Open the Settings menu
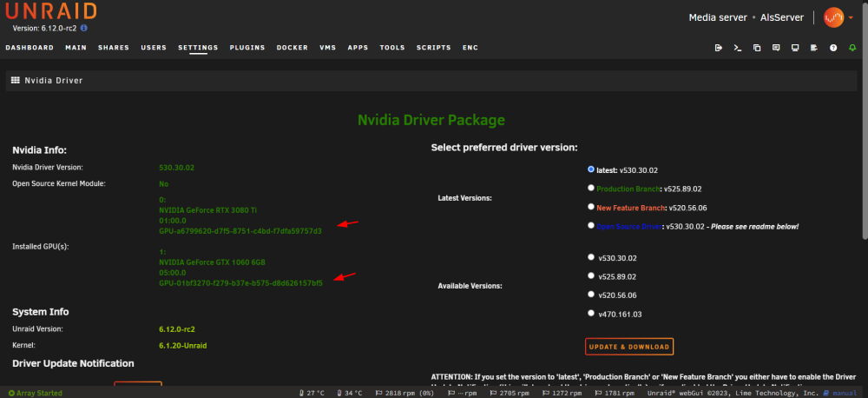868x398 pixels. click(198, 48)
